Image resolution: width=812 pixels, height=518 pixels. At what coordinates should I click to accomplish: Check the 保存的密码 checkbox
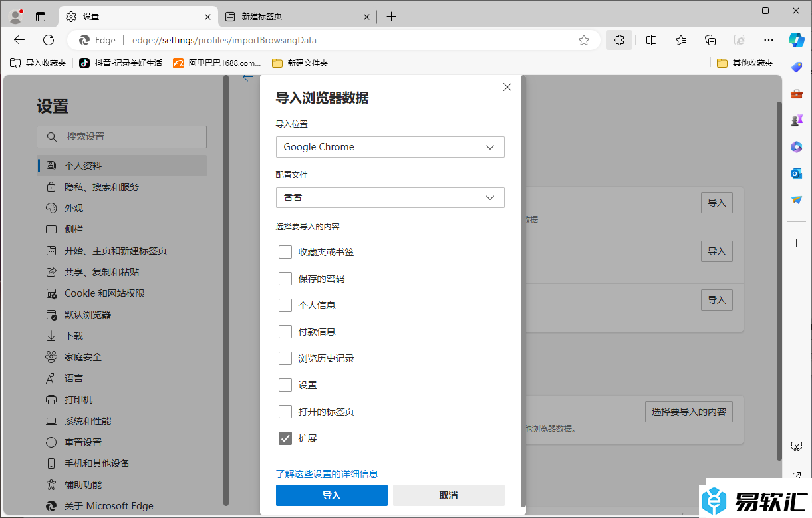(285, 279)
